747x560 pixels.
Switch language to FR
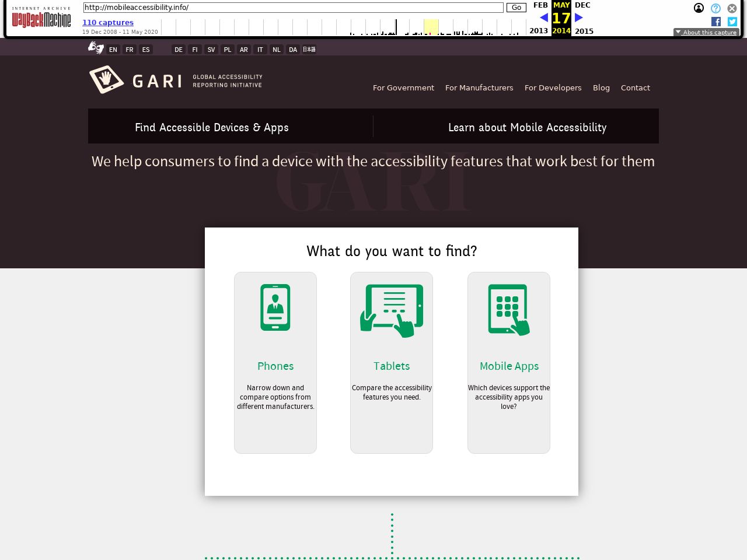pyautogui.click(x=130, y=50)
